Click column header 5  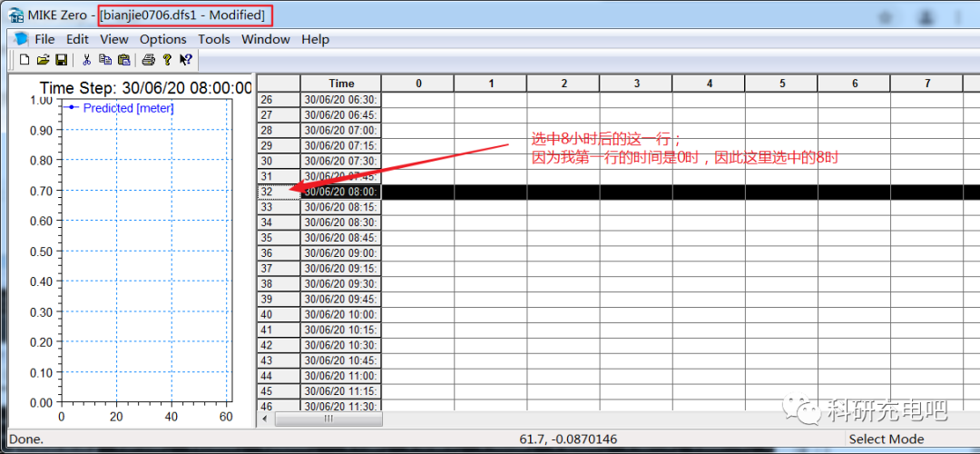pos(781,84)
